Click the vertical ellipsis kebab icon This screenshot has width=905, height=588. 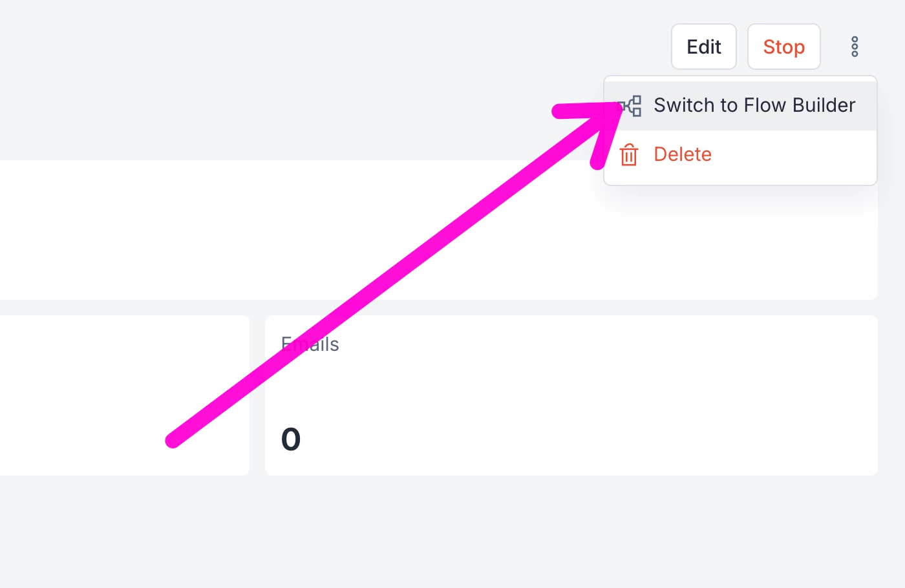click(x=854, y=47)
